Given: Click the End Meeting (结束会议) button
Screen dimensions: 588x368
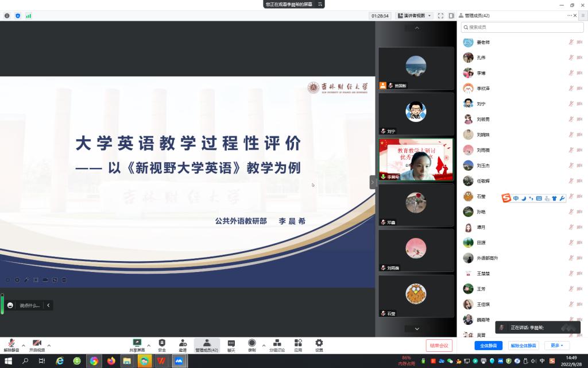Looking at the screenshot, I should (x=439, y=346).
